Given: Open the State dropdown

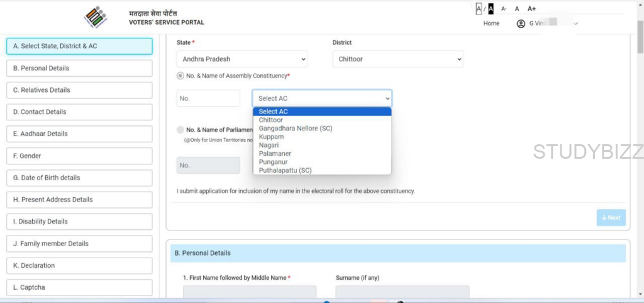Looking at the screenshot, I should pyautogui.click(x=242, y=59).
